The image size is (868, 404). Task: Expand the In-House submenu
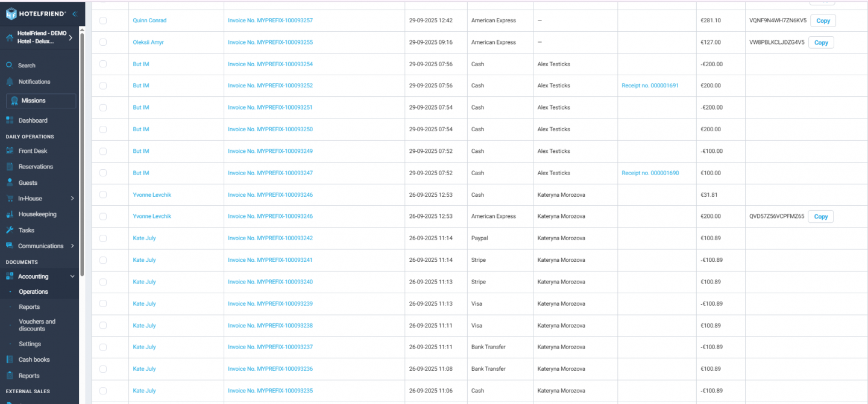[x=72, y=197]
